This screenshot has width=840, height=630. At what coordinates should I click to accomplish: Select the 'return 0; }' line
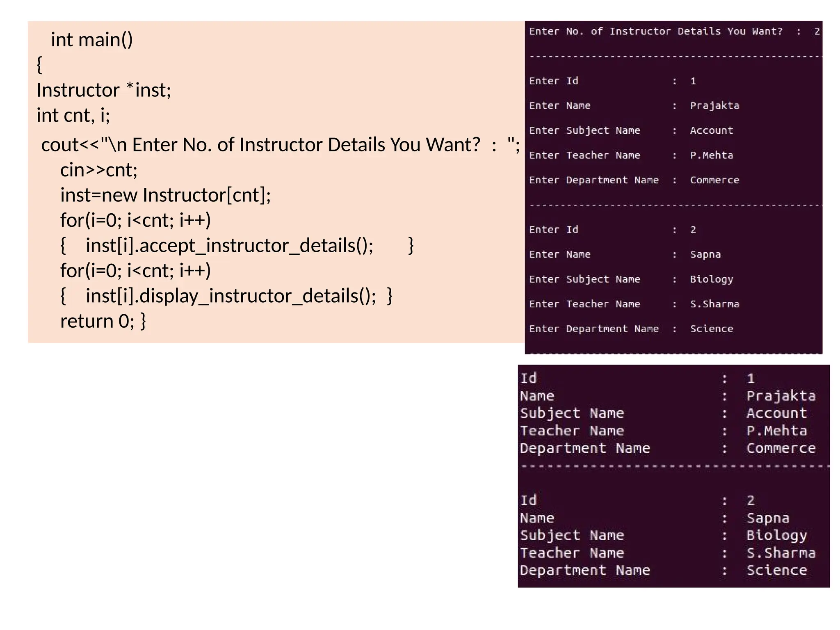(x=103, y=321)
